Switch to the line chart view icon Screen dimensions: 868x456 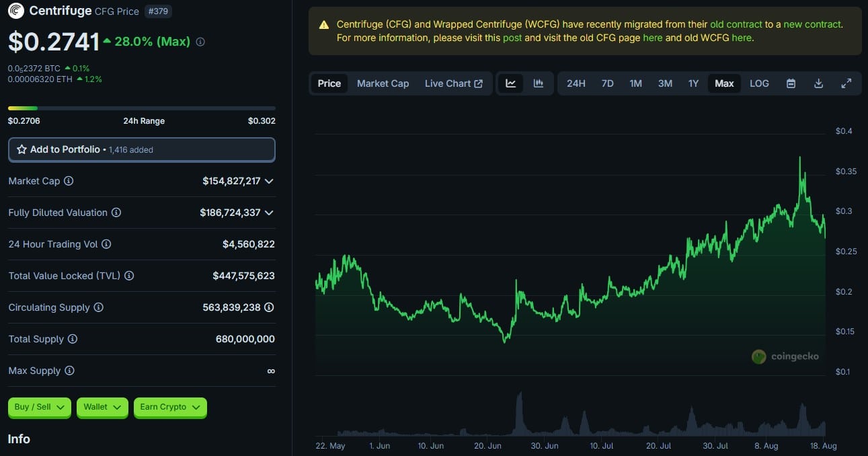click(x=511, y=83)
